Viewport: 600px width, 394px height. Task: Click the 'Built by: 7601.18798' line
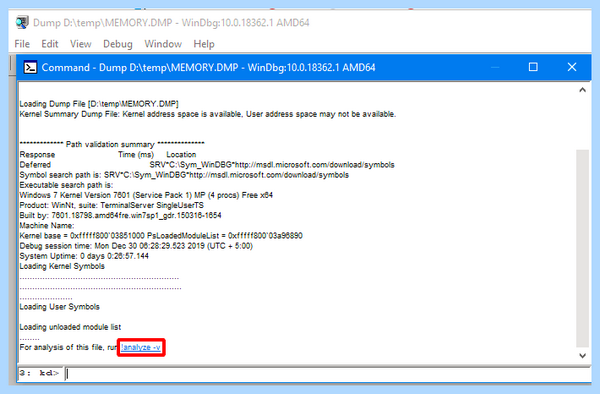coord(120,215)
